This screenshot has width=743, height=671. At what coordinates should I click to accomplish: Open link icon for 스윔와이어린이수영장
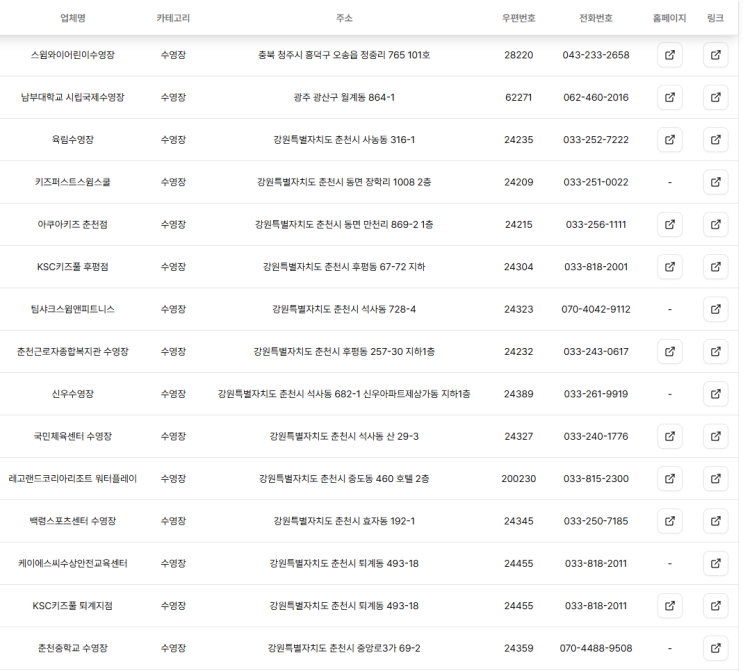coord(716,55)
